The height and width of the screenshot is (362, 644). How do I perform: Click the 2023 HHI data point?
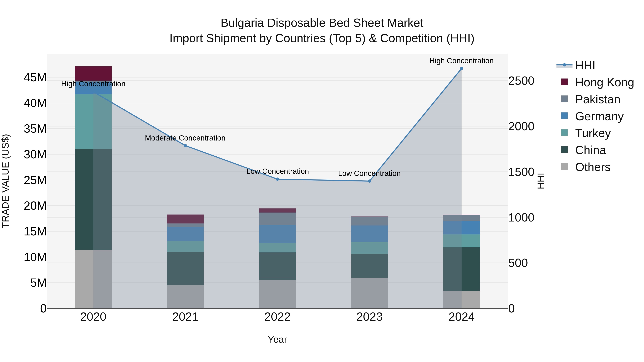click(x=370, y=181)
